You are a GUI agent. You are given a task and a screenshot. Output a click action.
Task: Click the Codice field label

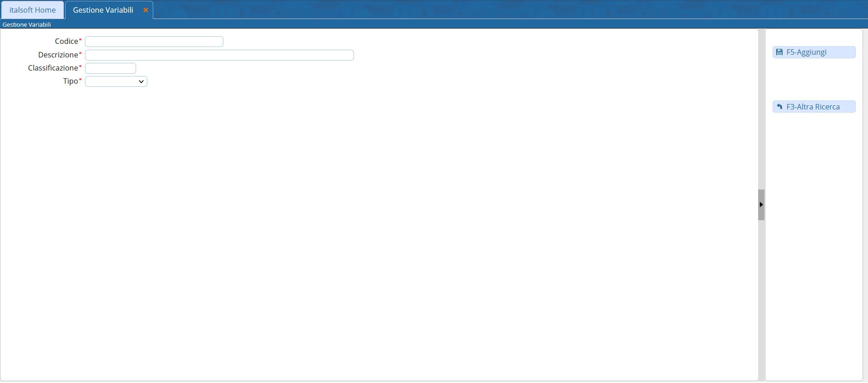(66, 41)
